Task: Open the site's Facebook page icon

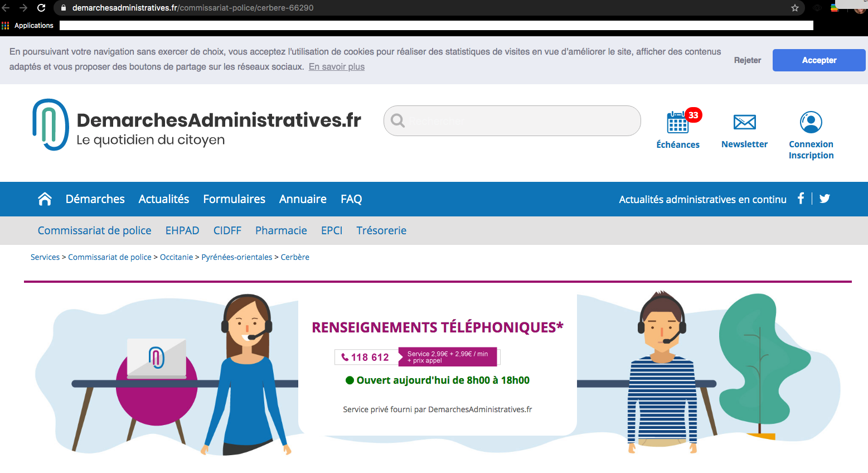Action: coord(801,198)
